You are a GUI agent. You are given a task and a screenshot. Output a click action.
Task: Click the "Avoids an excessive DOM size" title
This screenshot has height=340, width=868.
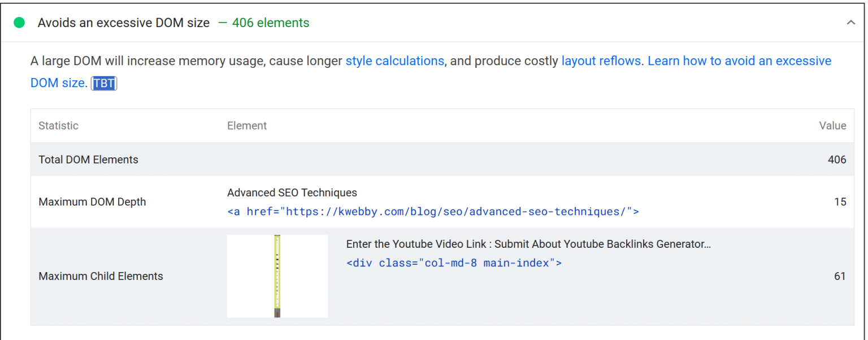(x=123, y=23)
